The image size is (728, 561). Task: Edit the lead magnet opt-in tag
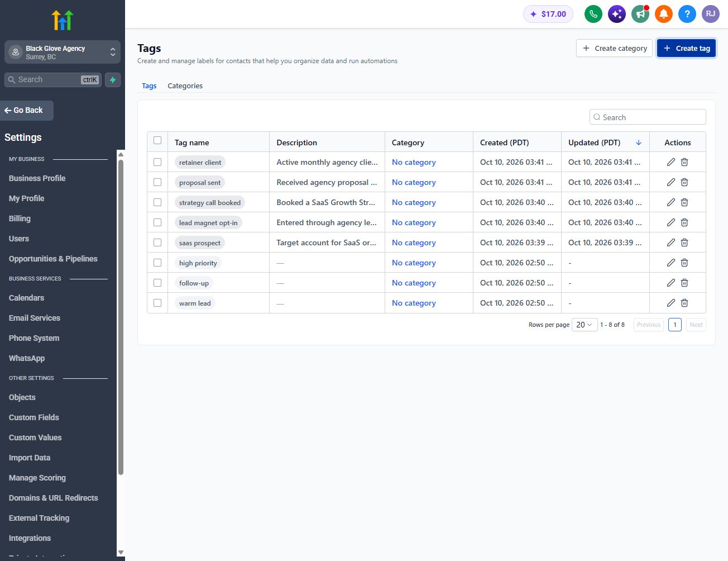(x=671, y=222)
